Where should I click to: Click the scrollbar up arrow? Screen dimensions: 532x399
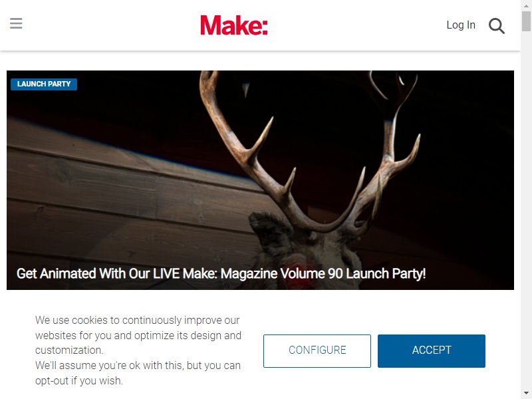click(x=526, y=5)
